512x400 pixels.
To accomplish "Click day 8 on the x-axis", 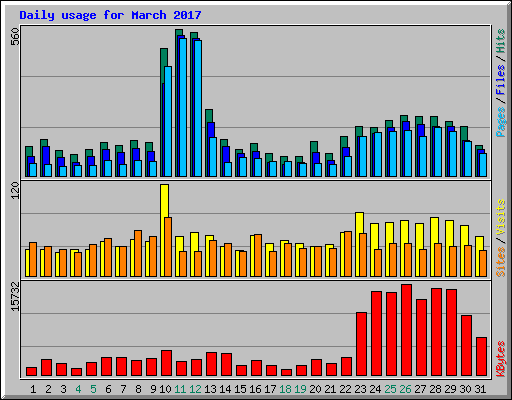I will 138,389.
